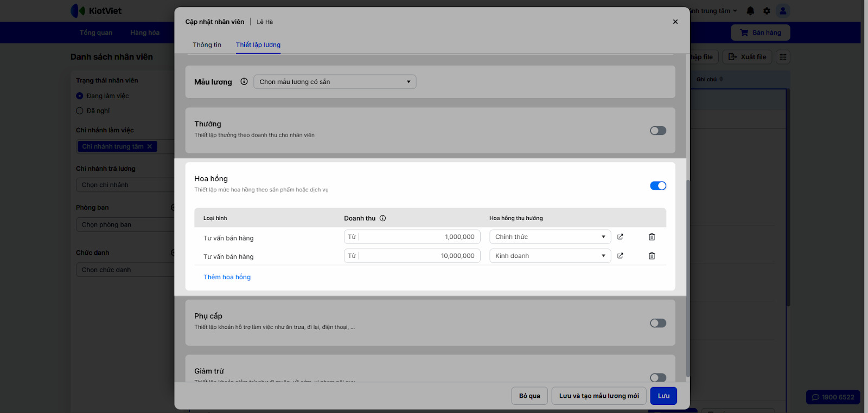This screenshot has width=868, height=413.
Task: Switch to the Thông tin tab
Action: tap(207, 45)
